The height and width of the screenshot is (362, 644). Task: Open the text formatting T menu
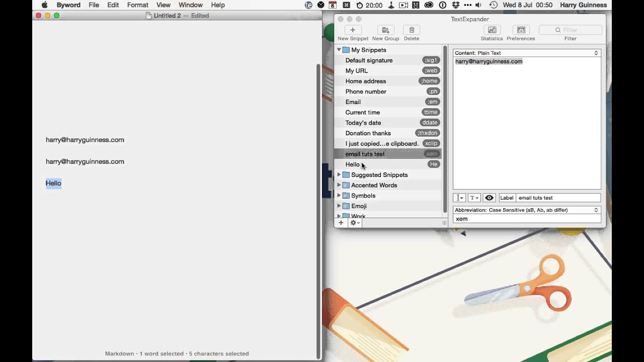coord(474,198)
